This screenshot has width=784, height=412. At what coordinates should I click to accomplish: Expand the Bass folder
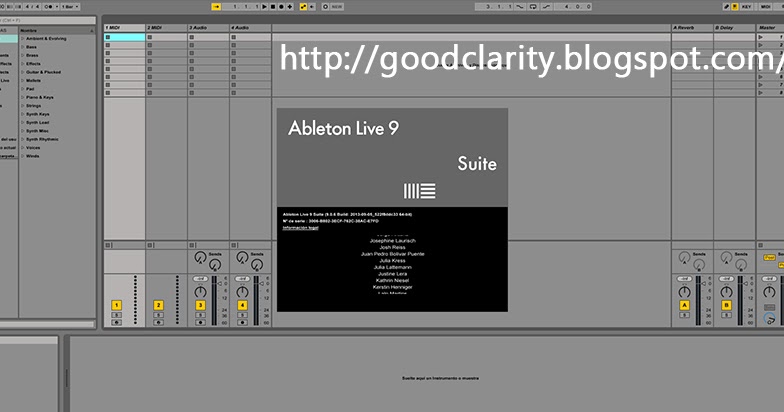pyautogui.click(x=22, y=47)
